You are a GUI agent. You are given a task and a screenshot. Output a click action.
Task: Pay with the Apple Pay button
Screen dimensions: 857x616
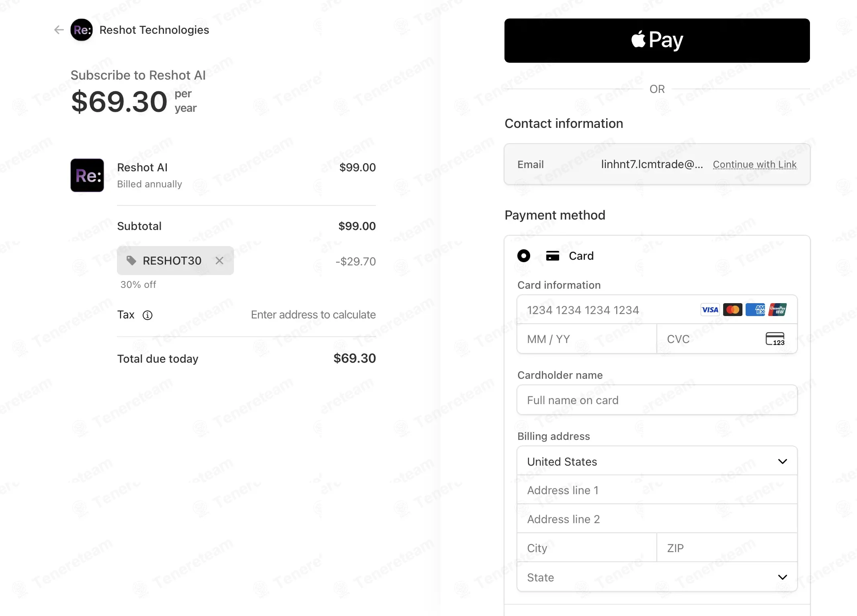pos(657,41)
